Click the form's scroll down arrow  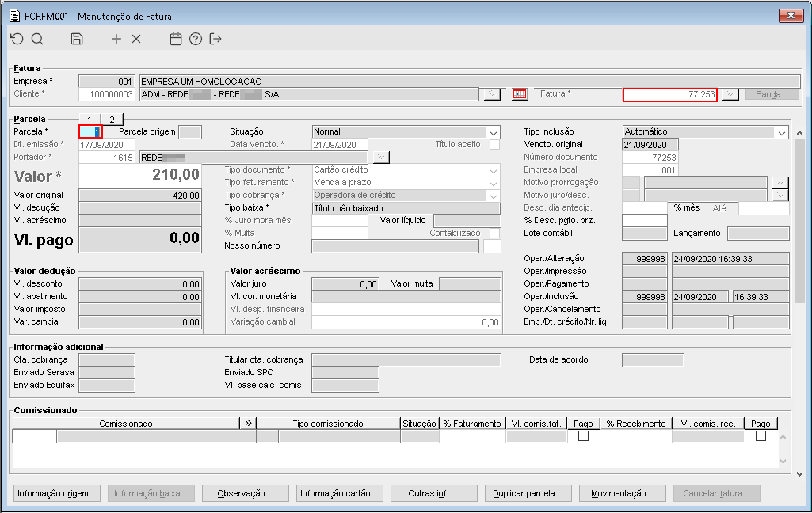tap(799, 473)
